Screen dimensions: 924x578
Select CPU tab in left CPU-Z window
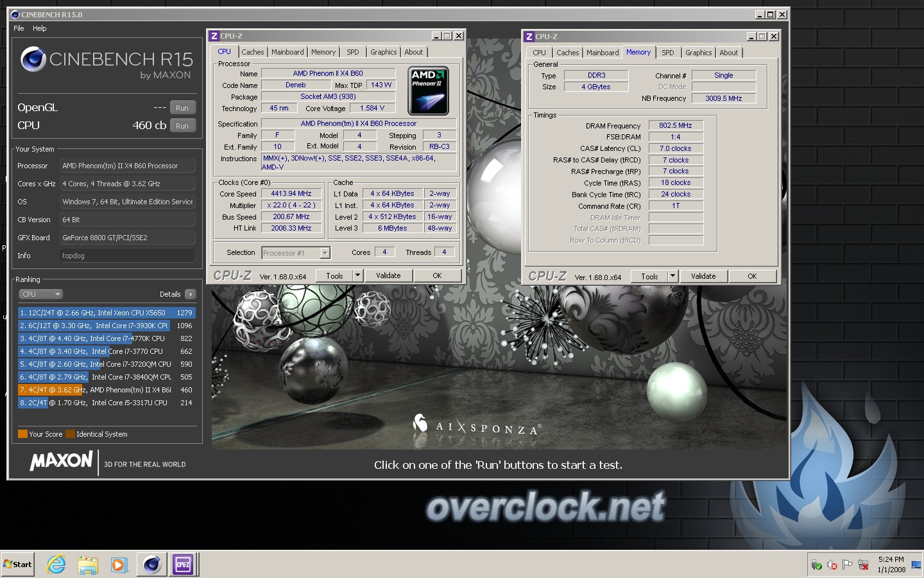click(x=225, y=51)
